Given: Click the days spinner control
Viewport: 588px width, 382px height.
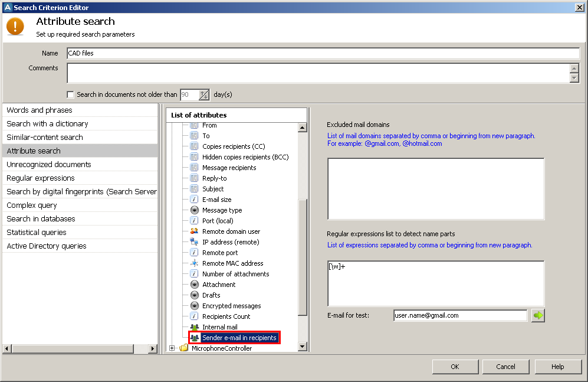Looking at the screenshot, I should point(204,95).
